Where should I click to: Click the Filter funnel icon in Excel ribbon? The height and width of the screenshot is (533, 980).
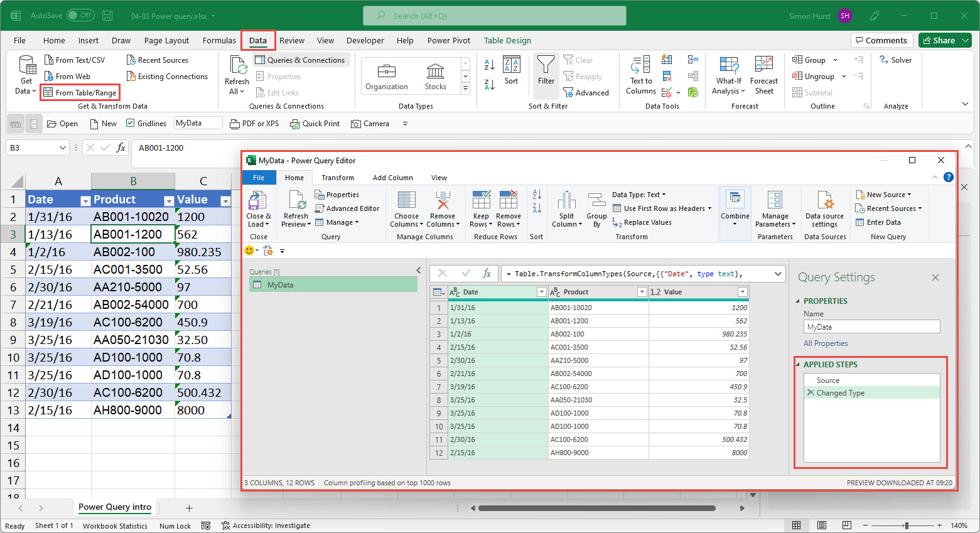coord(546,65)
